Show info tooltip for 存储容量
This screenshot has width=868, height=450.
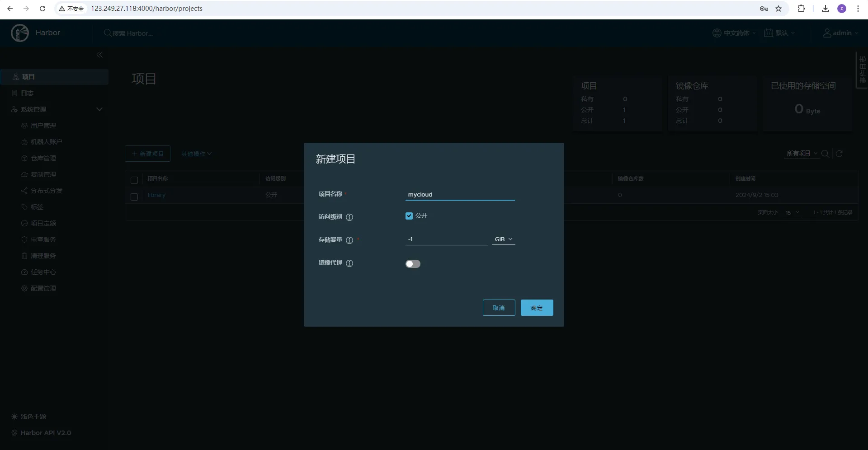[x=349, y=240]
